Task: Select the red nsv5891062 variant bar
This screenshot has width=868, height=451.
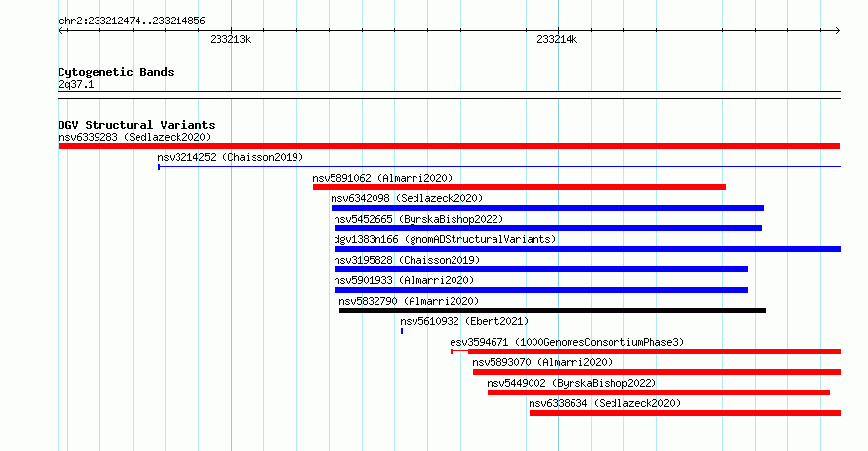Action: [519, 187]
